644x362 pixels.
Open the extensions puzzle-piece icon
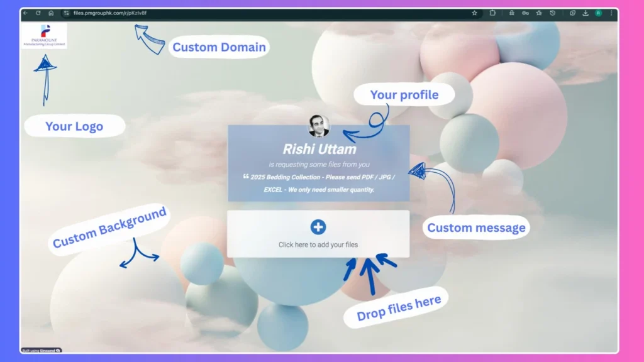pos(492,13)
